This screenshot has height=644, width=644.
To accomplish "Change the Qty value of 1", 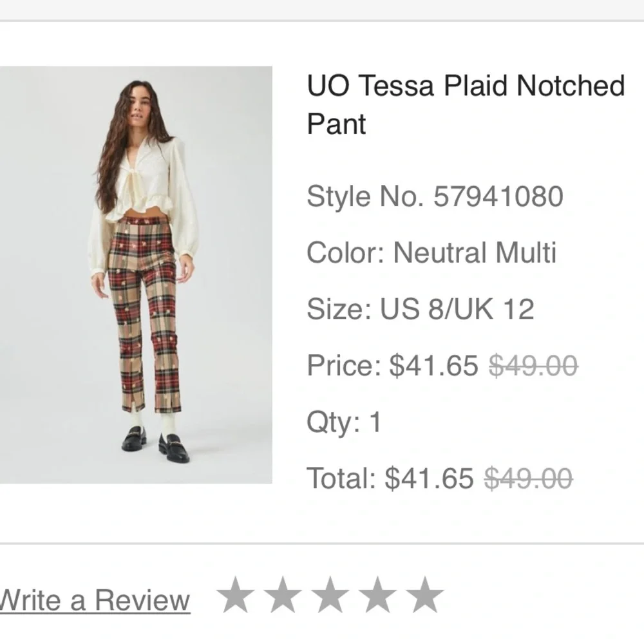I will pyautogui.click(x=374, y=422).
